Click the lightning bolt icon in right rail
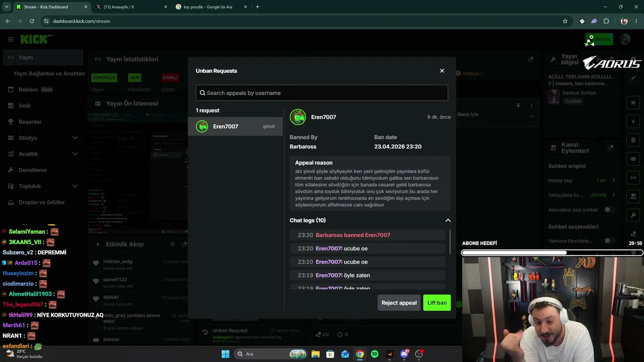Viewport: 644px width, 362px height. [x=633, y=121]
